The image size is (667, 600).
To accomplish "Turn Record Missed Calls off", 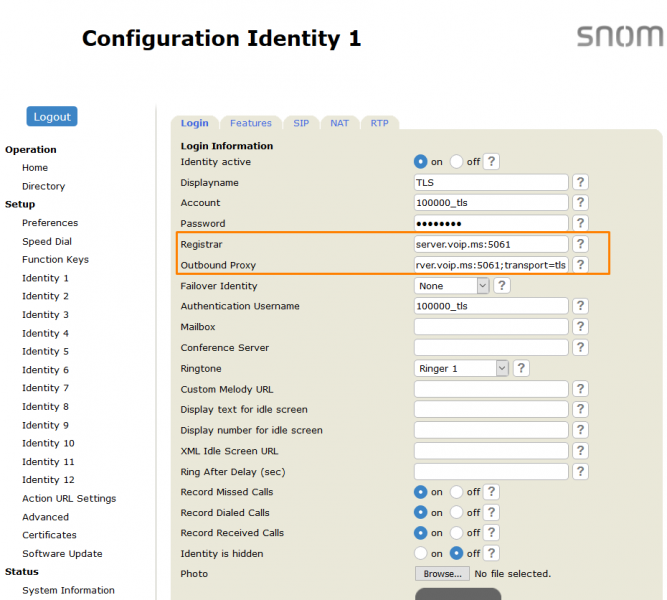I will pos(456,492).
